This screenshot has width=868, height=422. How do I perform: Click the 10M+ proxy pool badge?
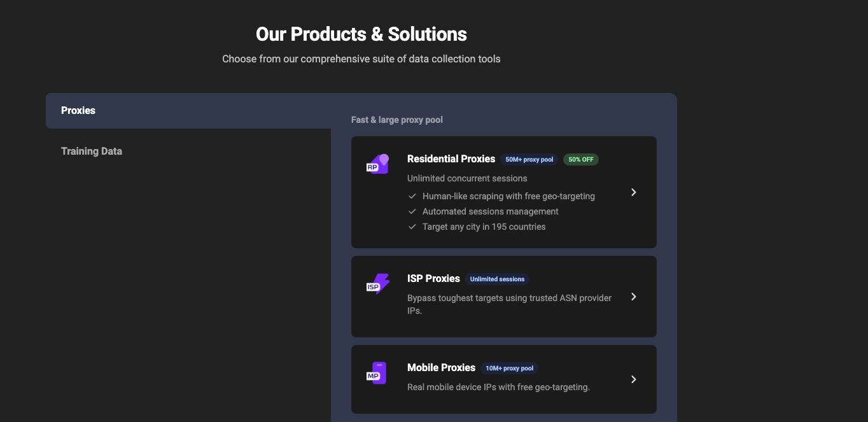click(509, 369)
